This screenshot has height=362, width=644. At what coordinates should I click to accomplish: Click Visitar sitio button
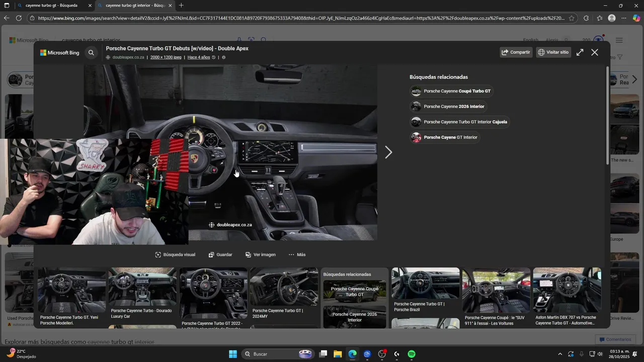[553, 52]
